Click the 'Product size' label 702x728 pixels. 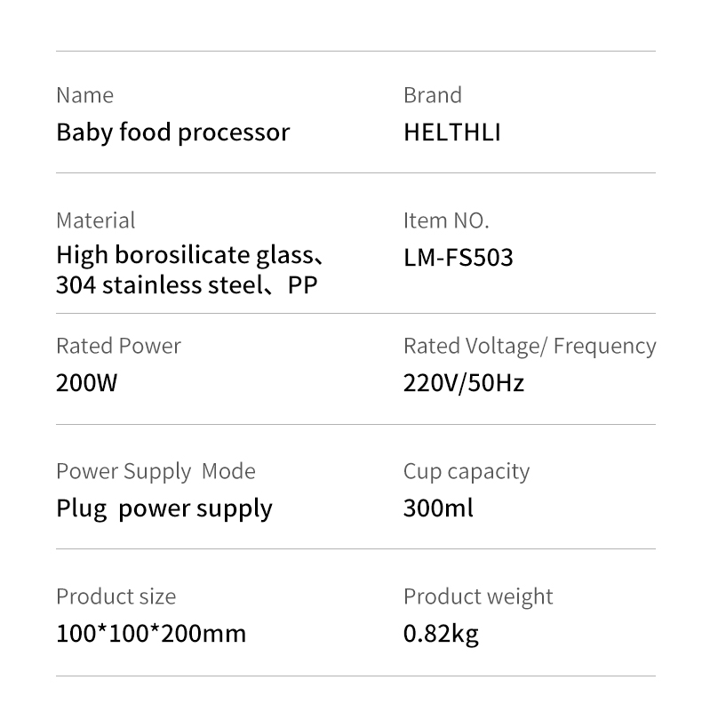pos(116,596)
